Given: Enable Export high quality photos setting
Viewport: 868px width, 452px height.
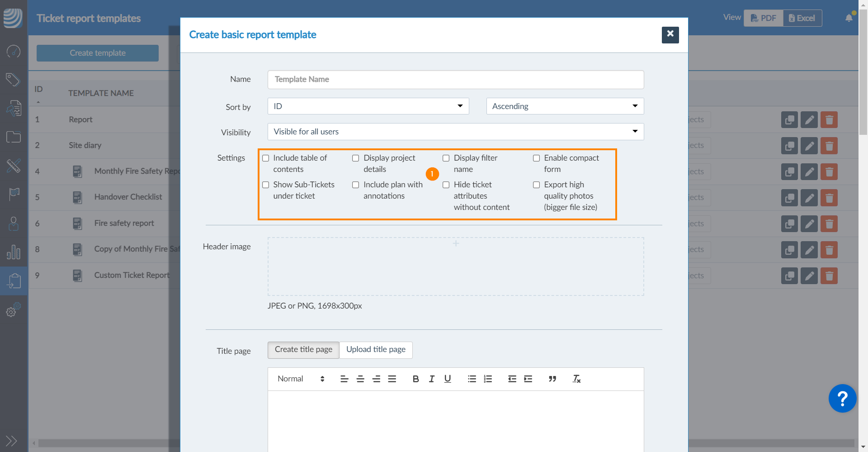Looking at the screenshot, I should (x=537, y=185).
